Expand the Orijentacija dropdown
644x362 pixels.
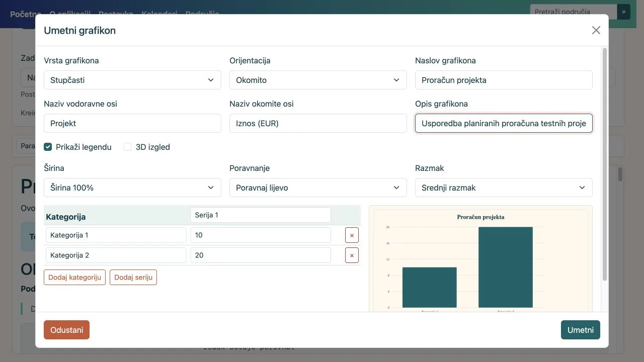318,80
